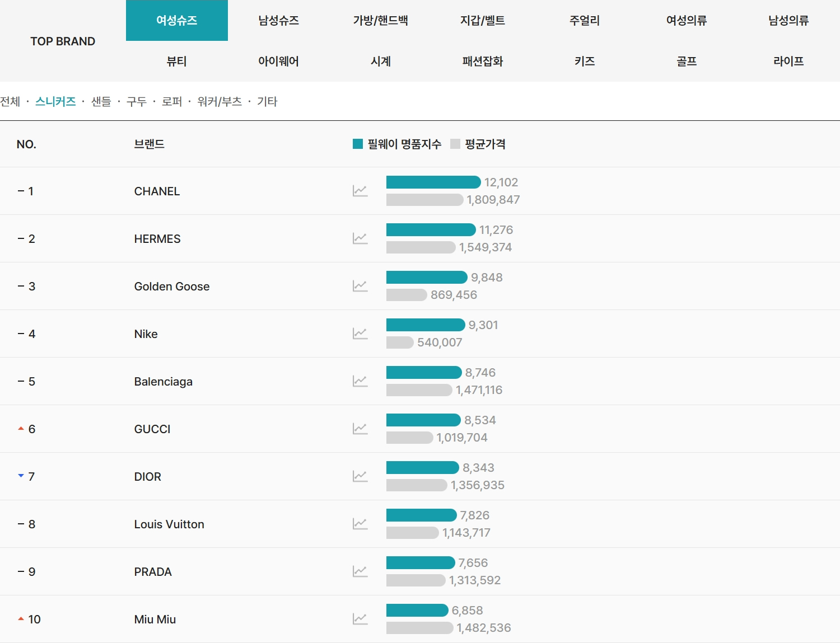This screenshot has height=643, width=840.
Task: Open the HERMES brand name
Action: click(157, 239)
